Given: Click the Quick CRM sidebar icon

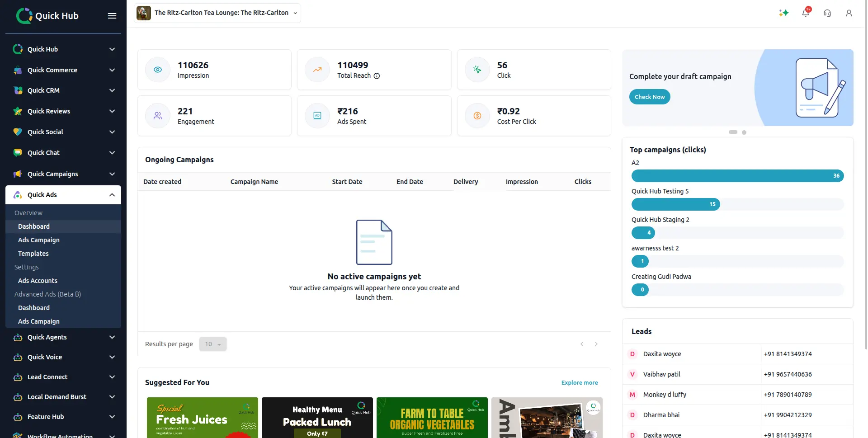Looking at the screenshot, I should click(x=18, y=90).
